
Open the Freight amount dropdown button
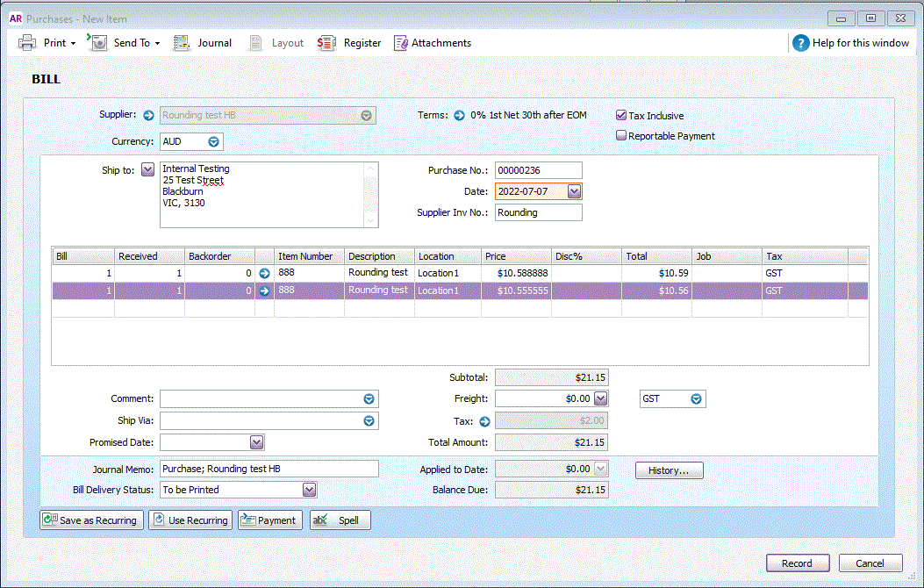(600, 398)
